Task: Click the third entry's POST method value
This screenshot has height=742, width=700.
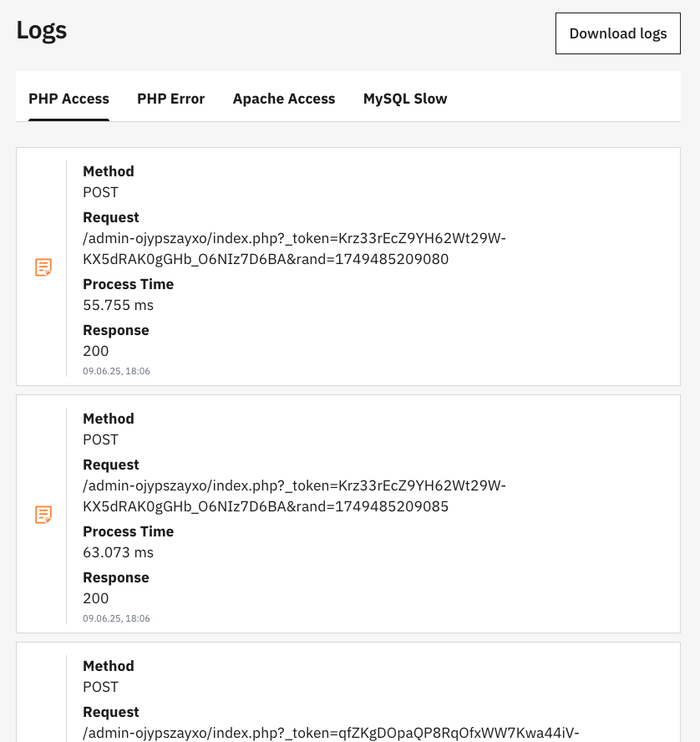Action: click(x=101, y=687)
